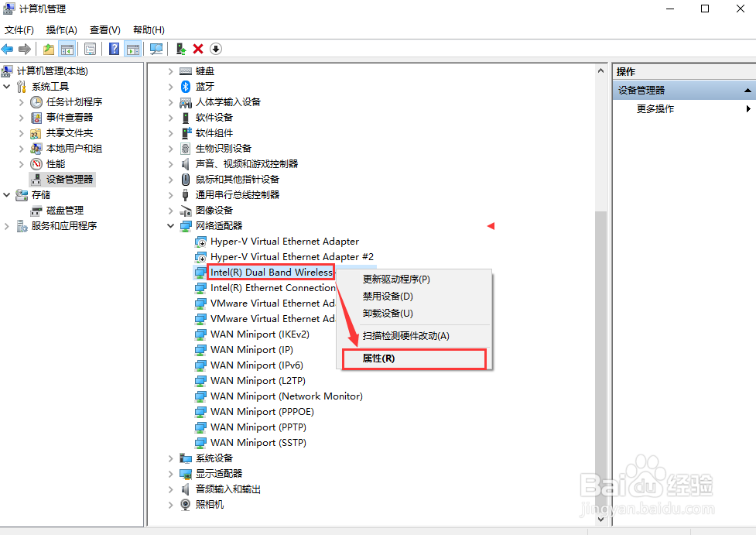Choose 禁用设备(D) in context menu
The image size is (756, 535).
point(414,297)
